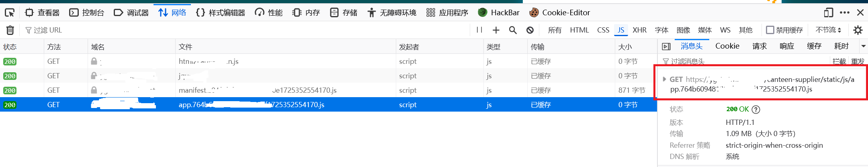Open the Cookie-Editor extension panel
The image size is (868, 167).
click(560, 13)
